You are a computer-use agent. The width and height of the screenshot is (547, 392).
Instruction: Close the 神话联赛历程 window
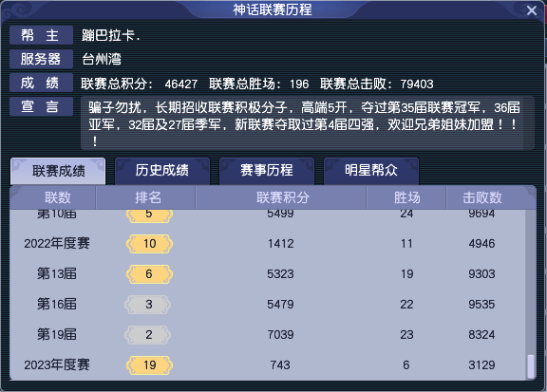(531, 10)
